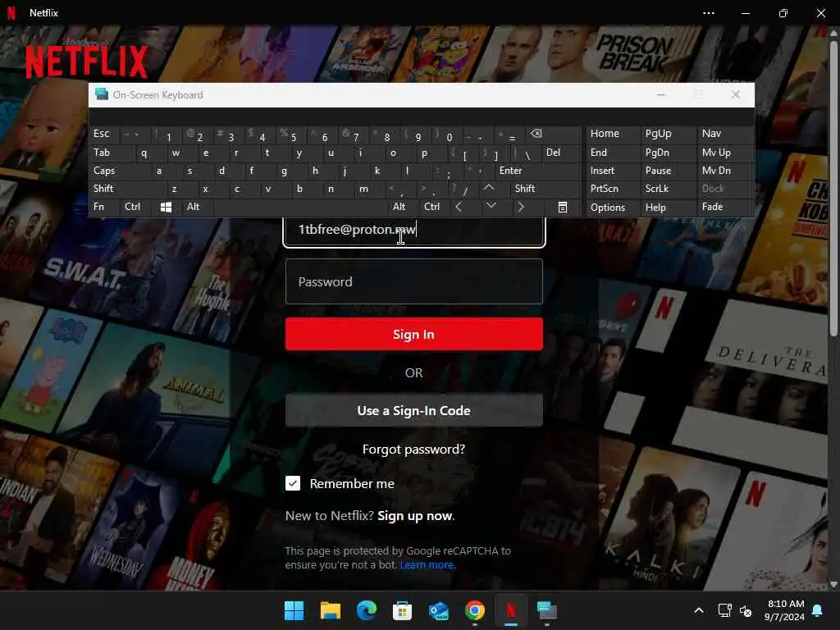This screenshot has height=630, width=840.
Task: Click the Sign up now link
Action: click(x=416, y=516)
